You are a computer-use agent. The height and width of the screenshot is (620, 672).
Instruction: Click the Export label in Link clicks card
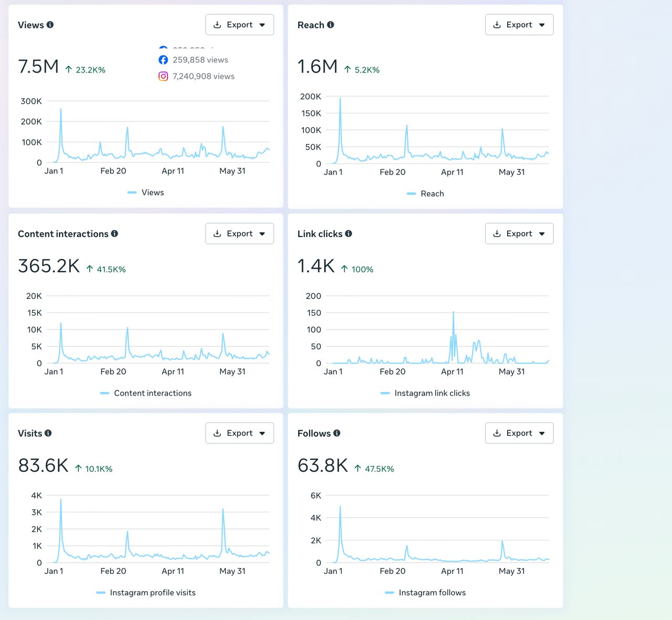519,234
